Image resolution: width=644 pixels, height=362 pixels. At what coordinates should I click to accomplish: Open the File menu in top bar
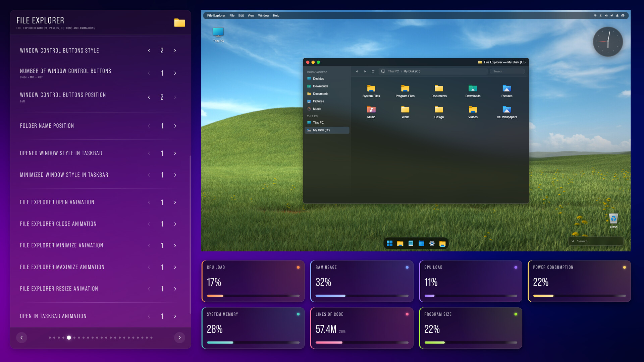pos(232,16)
